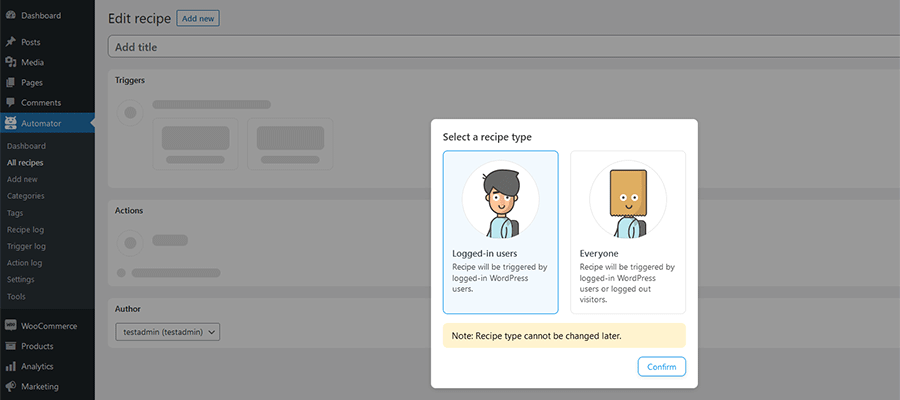
Task: Open All recipes submenu item
Action: click(25, 162)
